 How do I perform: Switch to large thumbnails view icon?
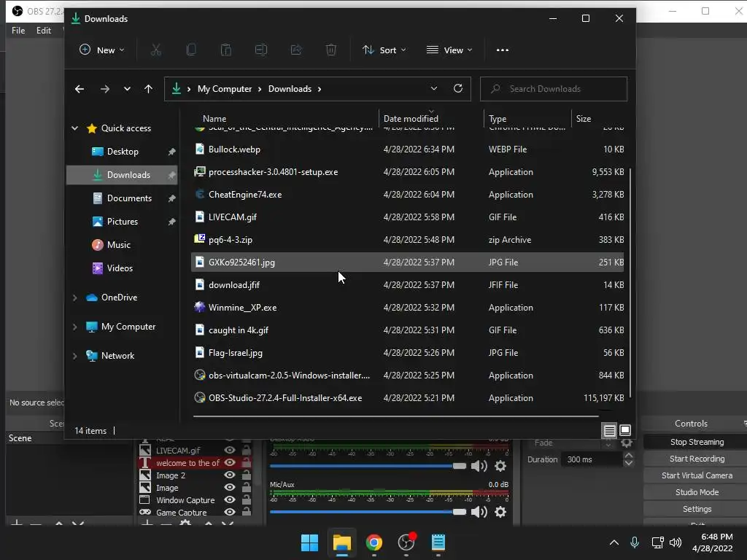pos(625,430)
